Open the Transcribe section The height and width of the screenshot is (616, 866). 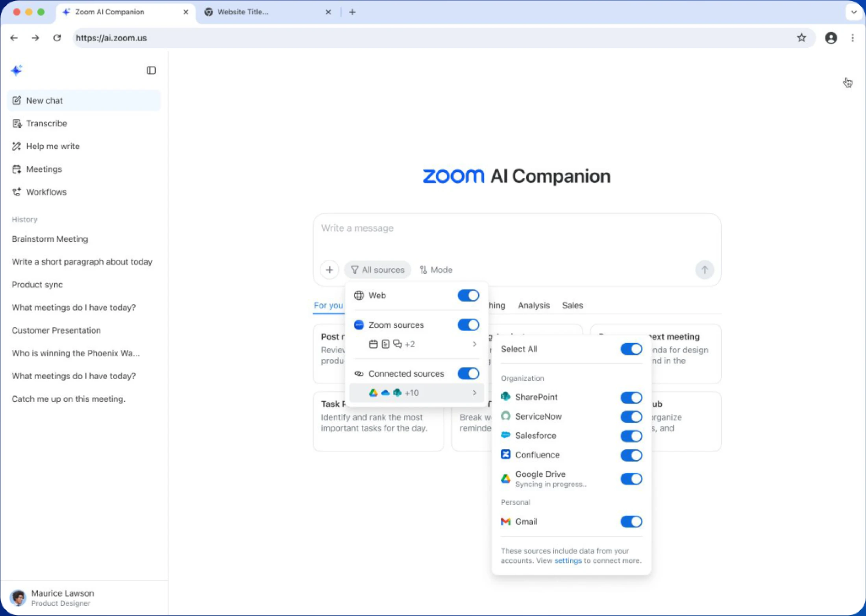click(84, 123)
